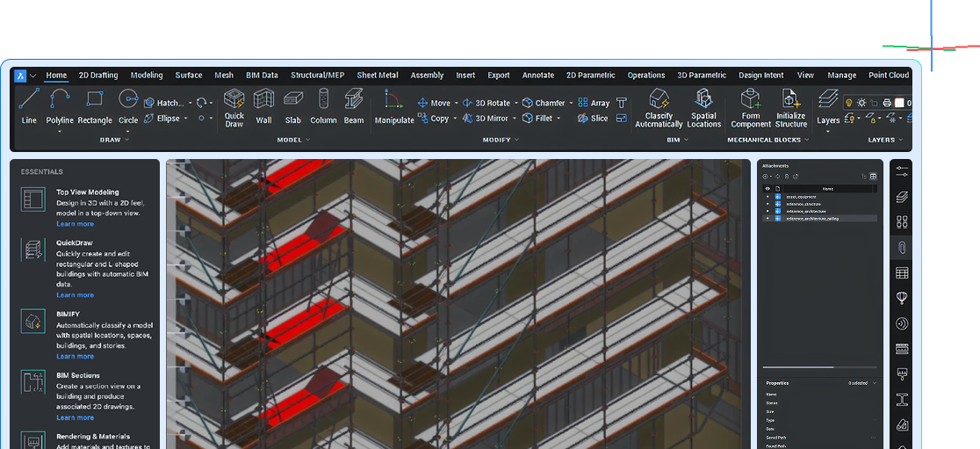Click the Array modify tool
The image size is (980, 449).
click(x=594, y=103)
